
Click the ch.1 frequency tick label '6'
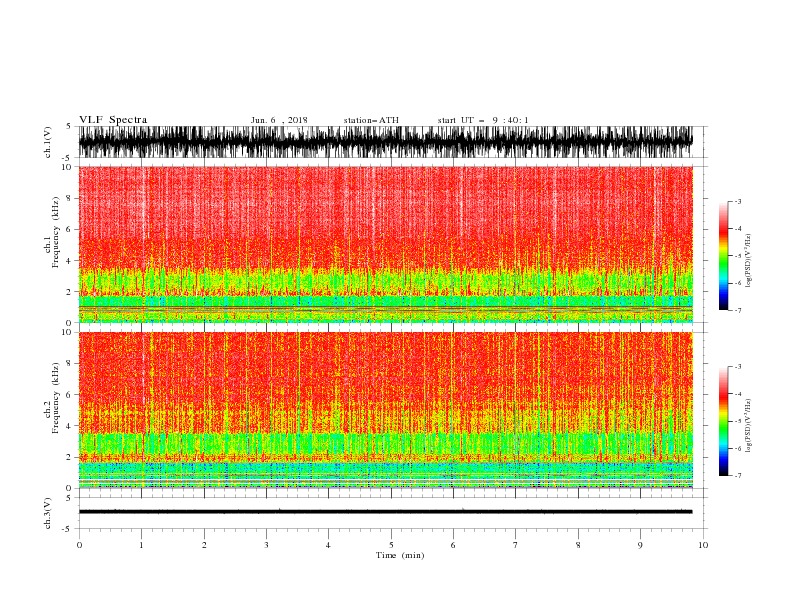(x=69, y=229)
